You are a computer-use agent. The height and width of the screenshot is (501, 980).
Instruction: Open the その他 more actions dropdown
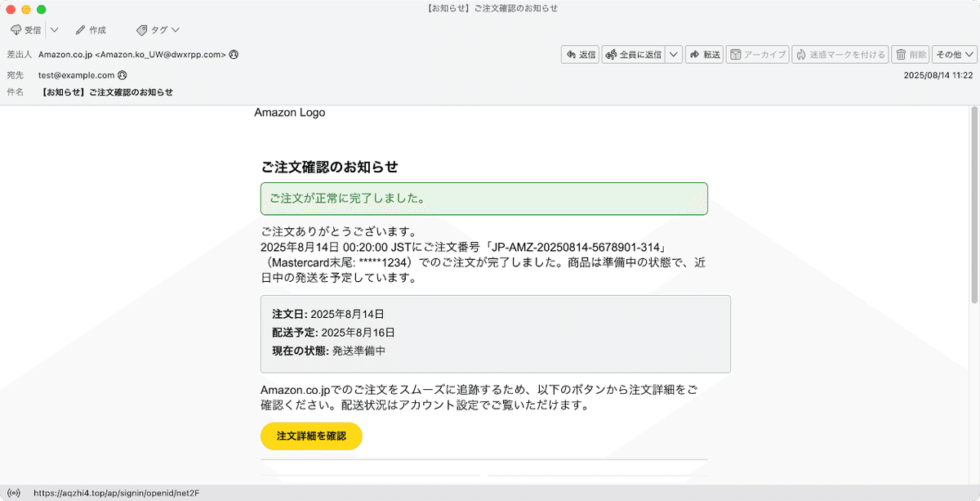pyautogui.click(x=955, y=55)
